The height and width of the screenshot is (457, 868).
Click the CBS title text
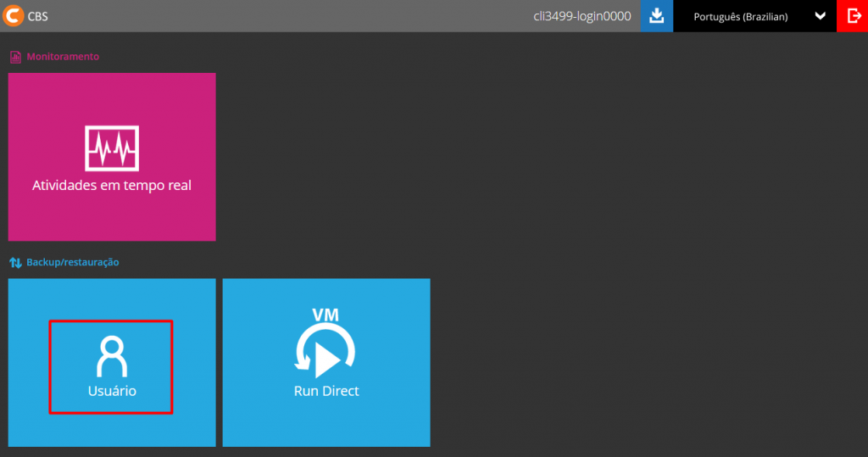(38, 16)
